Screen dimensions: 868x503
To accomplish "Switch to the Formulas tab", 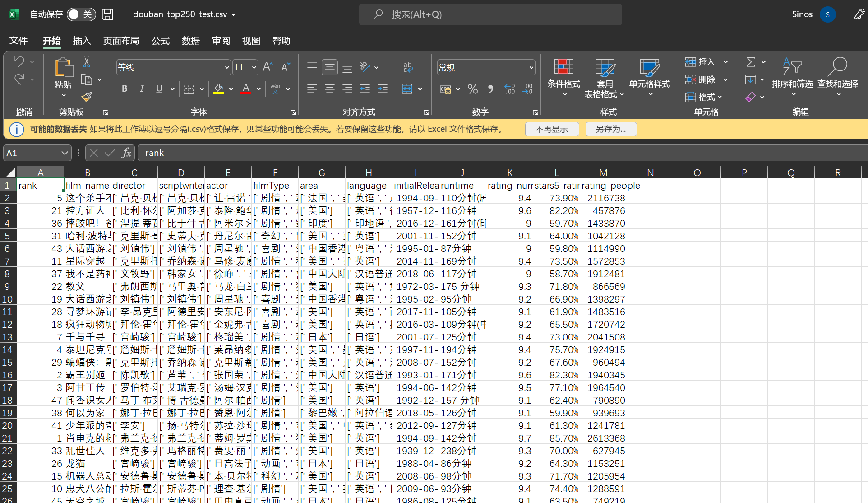I will 161,41.
